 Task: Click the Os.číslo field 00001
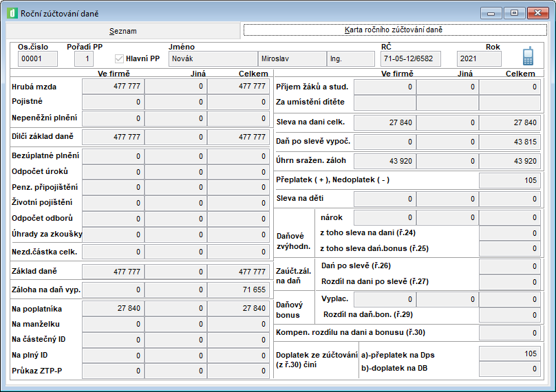point(38,59)
